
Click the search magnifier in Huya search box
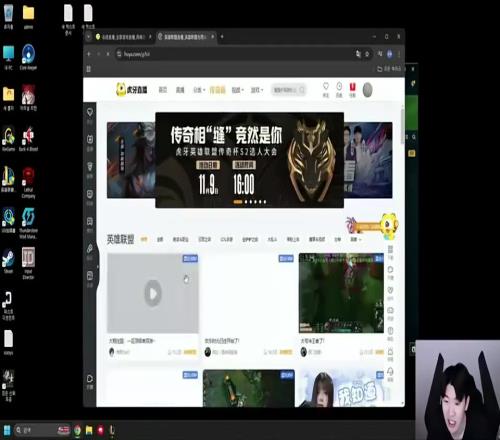(x=302, y=90)
